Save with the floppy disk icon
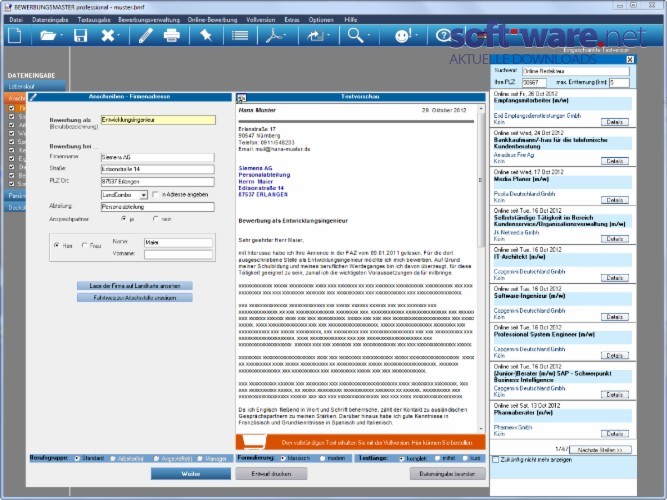This screenshot has height=500, width=667. [80, 35]
